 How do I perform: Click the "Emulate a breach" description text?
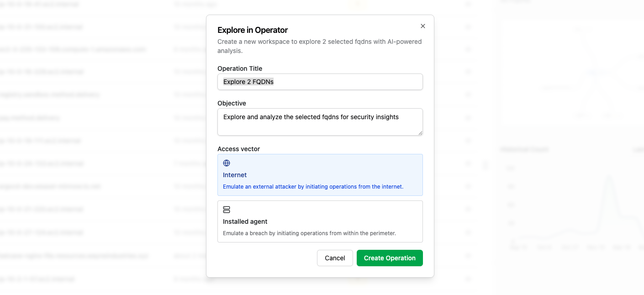click(x=309, y=233)
